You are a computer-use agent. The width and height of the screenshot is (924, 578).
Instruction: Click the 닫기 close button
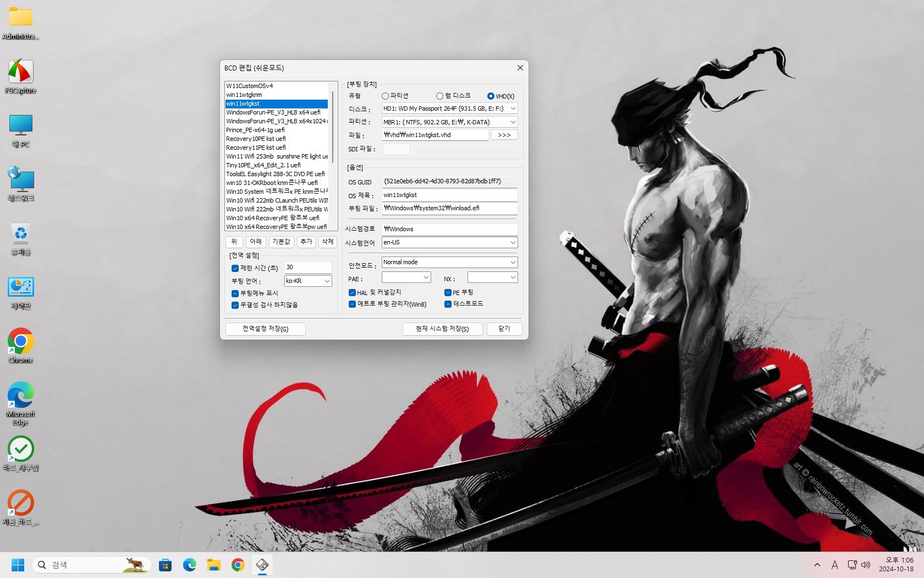coord(504,329)
